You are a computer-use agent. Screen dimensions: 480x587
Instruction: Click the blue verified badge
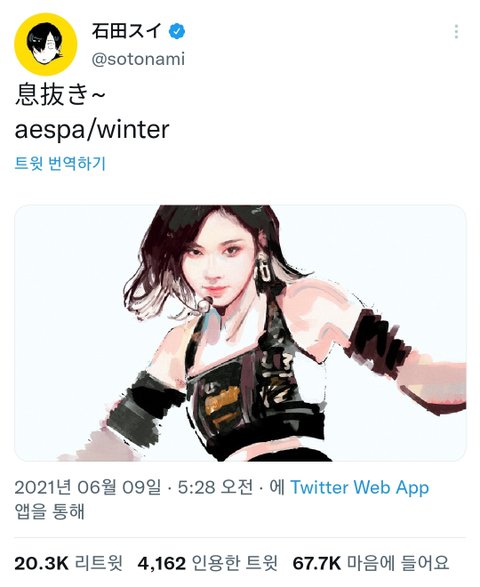coord(177,31)
